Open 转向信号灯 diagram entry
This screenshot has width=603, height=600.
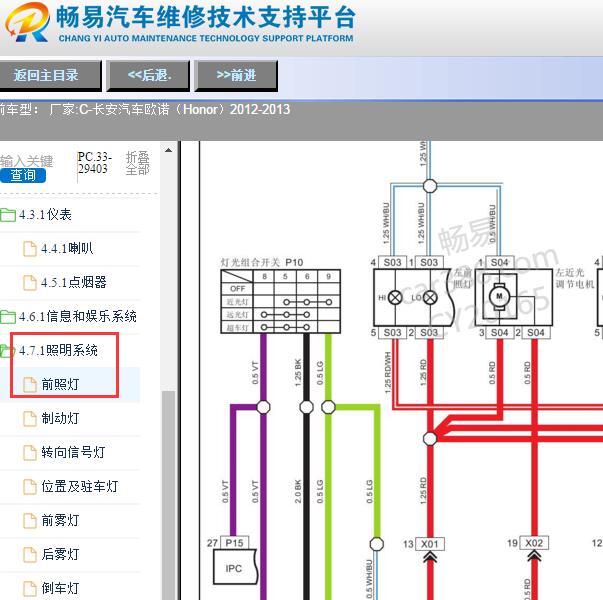pyautogui.click(x=73, y=452)
